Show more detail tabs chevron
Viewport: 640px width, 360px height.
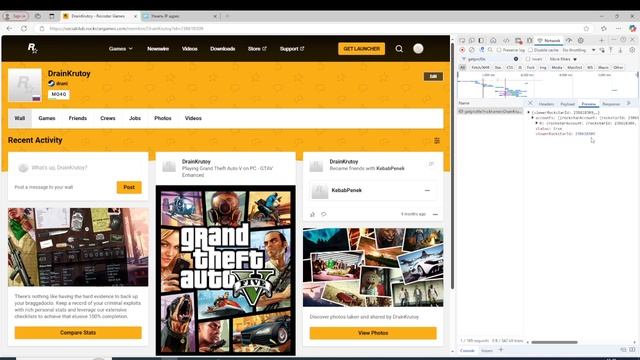629,103
